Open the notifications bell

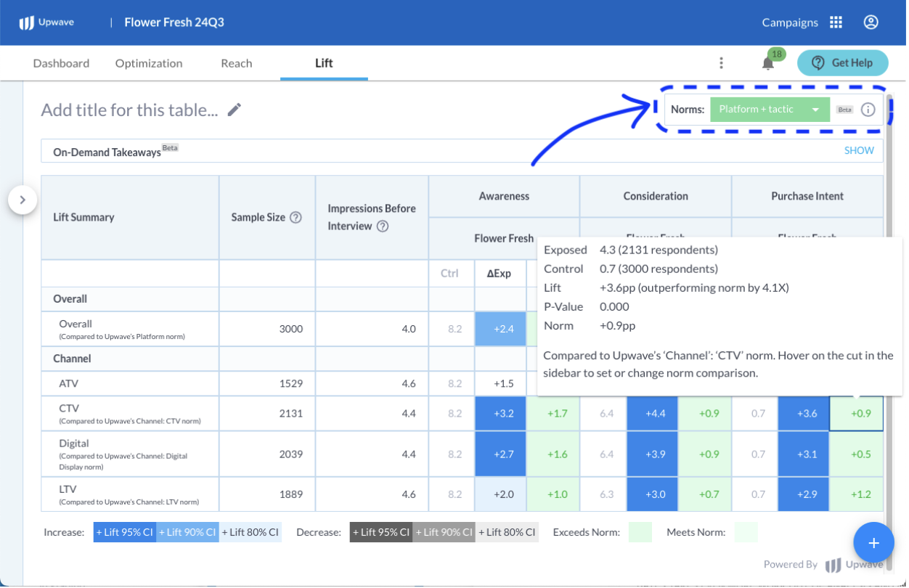(767, 64)
